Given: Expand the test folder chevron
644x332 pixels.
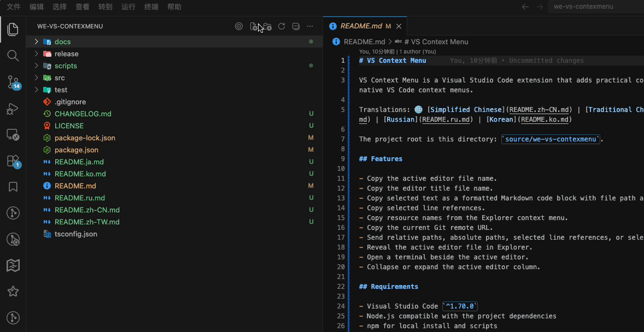Looking at the screenshot, I should point(36,90).
